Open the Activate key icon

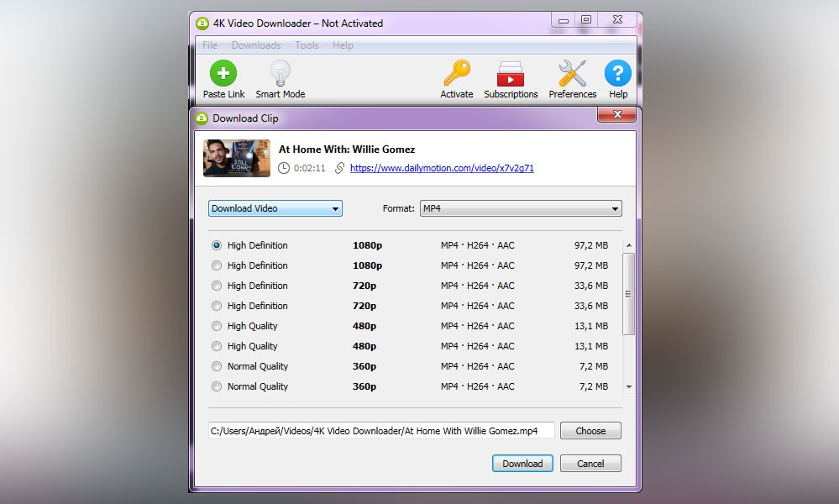click(457, 73)
